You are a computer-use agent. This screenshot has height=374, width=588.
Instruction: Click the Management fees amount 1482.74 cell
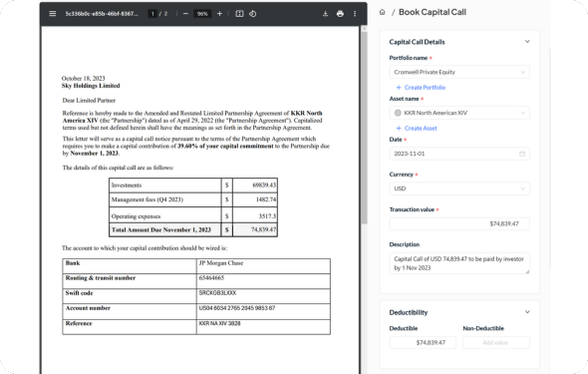click(x=255, y=199)
